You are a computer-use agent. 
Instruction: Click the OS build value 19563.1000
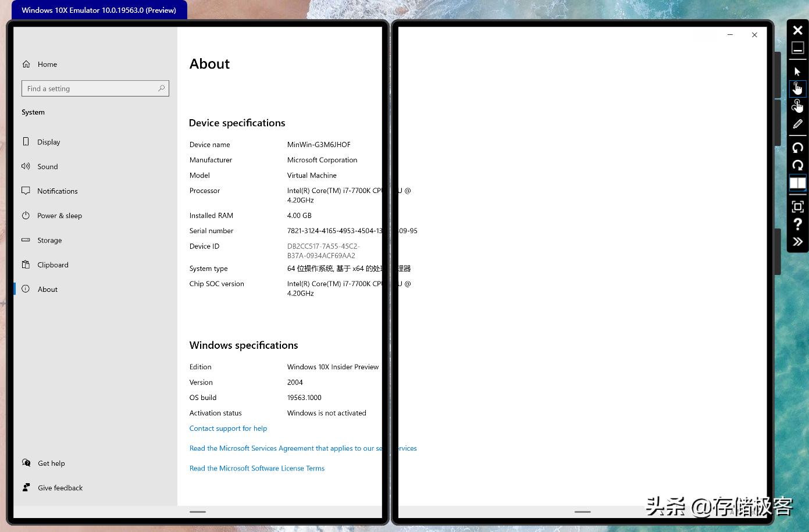coord(304,398)
